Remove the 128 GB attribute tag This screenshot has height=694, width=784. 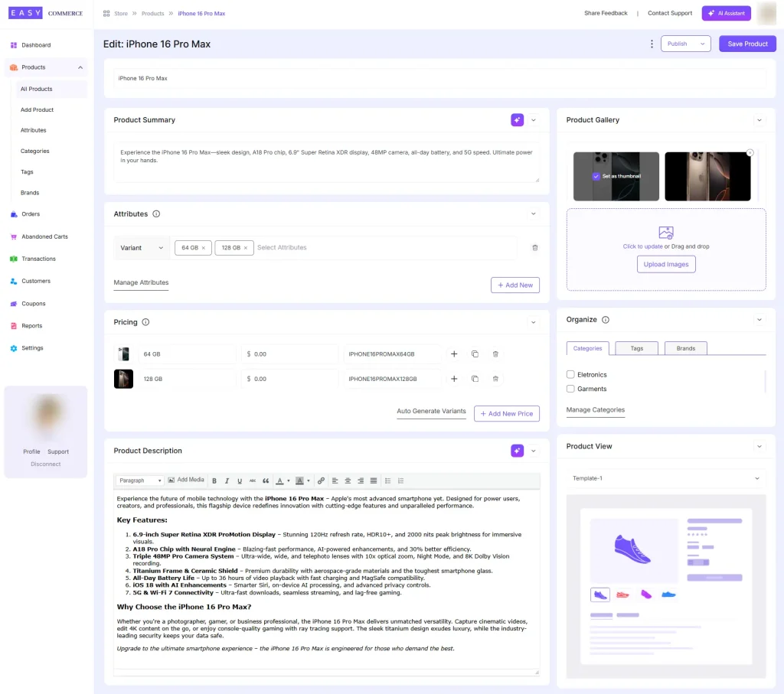click(246, 248)
